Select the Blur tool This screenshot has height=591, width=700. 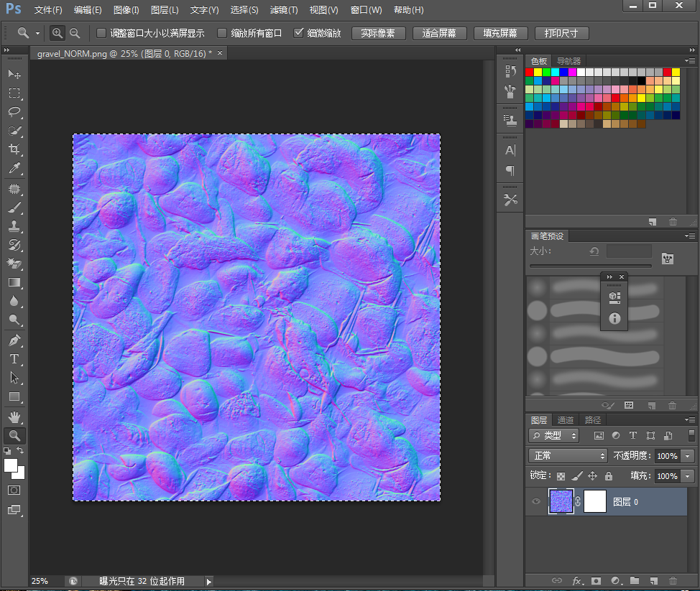[x=14, y=301]
